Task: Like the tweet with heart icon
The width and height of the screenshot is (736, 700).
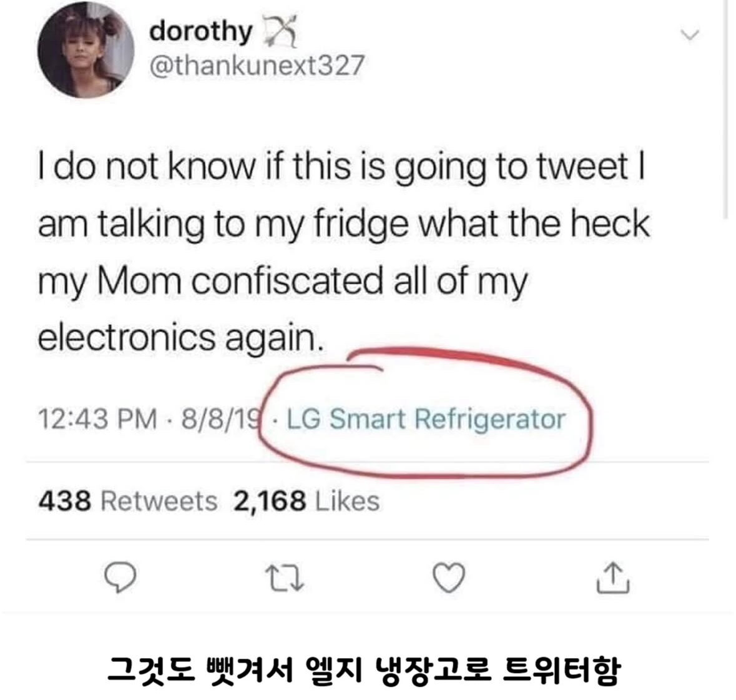Action: pyautogui.click(x=449, y=578)
